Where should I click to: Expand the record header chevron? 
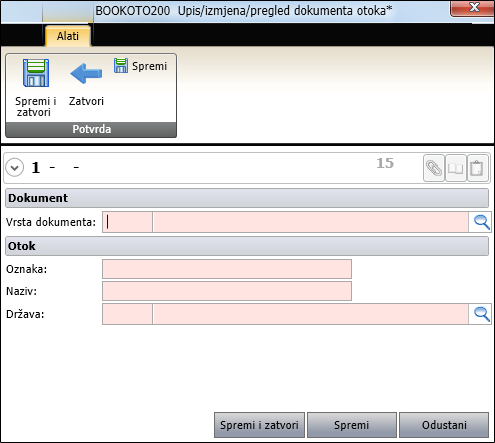coord(15,167)
